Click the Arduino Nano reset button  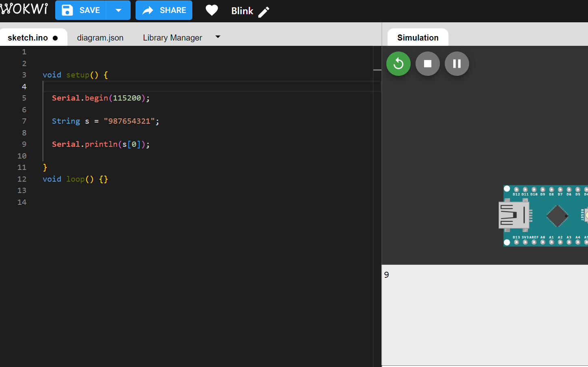586,215
